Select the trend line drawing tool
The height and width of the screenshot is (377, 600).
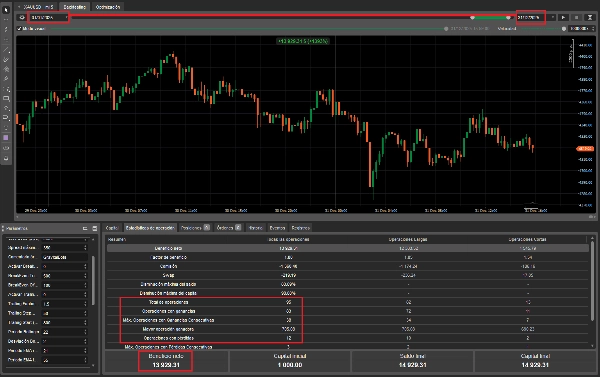(6, 50)
